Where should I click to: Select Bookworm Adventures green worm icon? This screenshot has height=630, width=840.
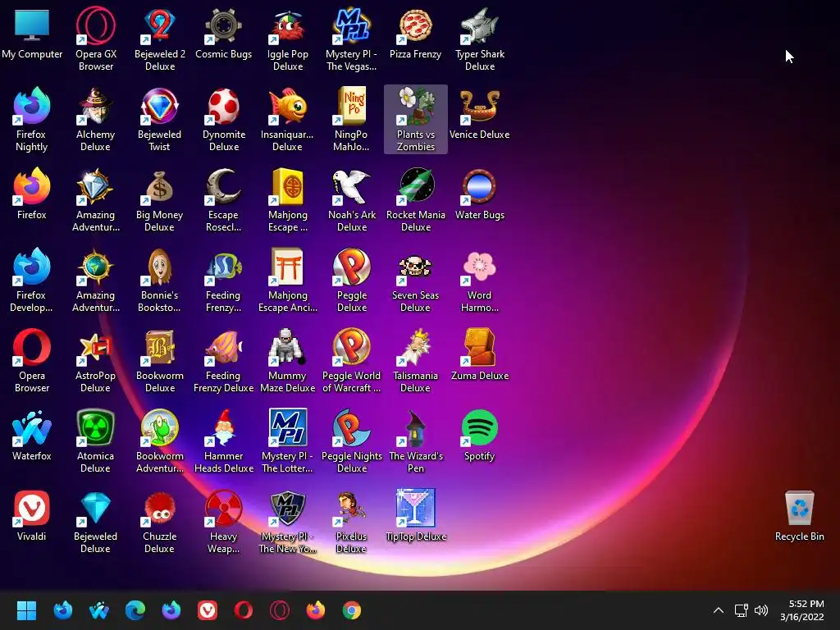pos(160,441)
